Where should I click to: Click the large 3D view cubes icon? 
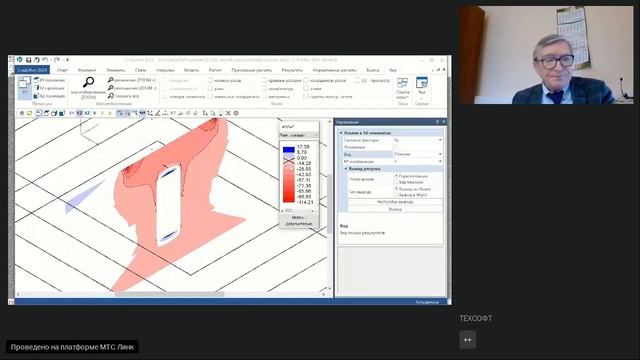(x=24, y=87)
